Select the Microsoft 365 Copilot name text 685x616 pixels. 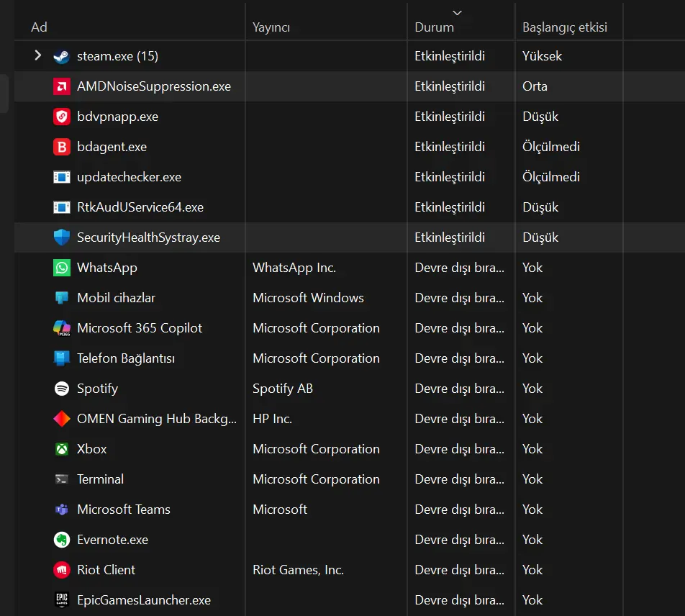[140, 328]
